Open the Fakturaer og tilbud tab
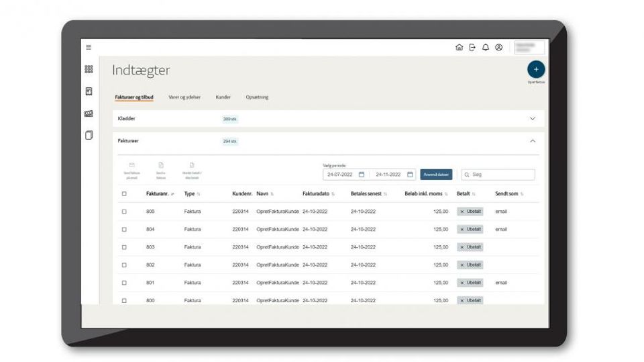644x362 pixels. coord(134,97)
